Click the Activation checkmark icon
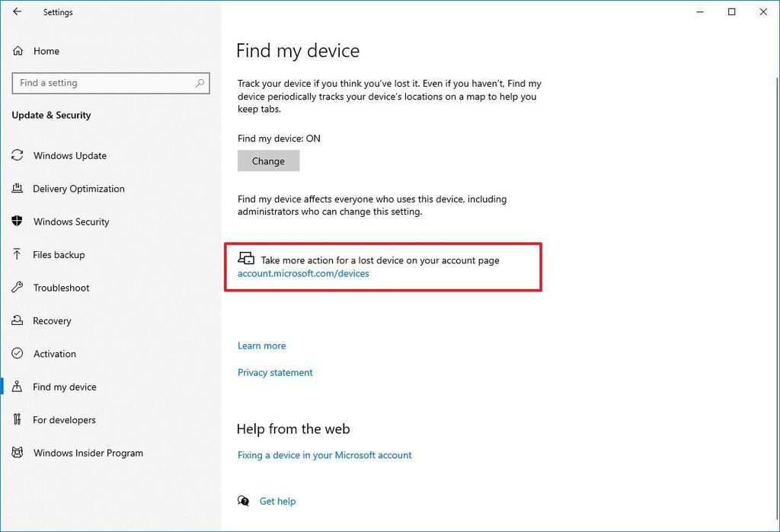780x532 pixels. (18, 353)
